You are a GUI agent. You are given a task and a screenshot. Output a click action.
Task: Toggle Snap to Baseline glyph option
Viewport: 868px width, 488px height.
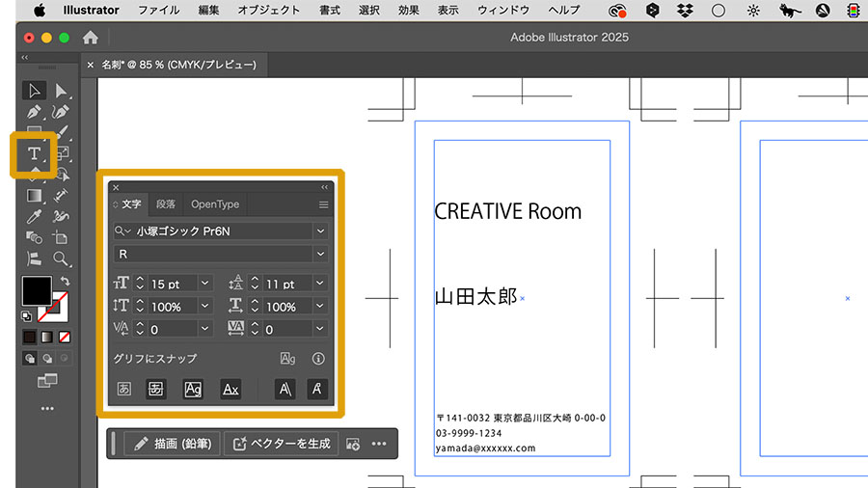124,389
